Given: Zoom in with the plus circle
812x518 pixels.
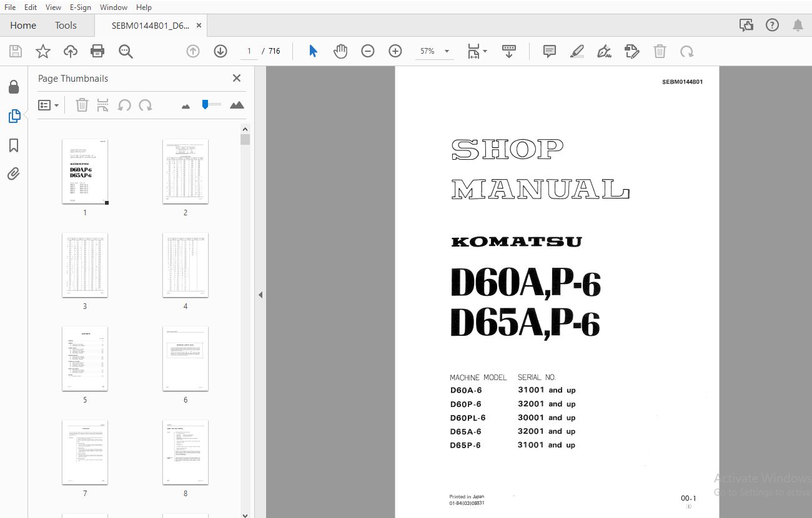Looking at the screenshot, I should pyautogui.click(x=395, y=51).
